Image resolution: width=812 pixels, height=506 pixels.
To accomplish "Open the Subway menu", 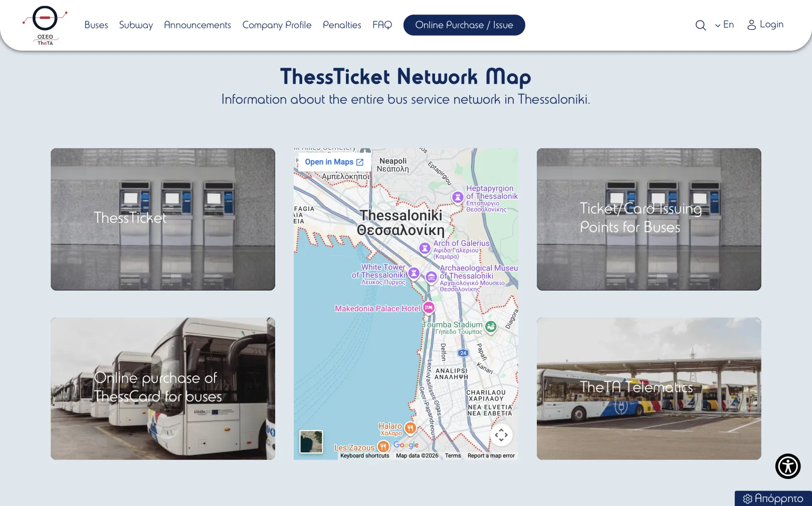I will 136,25.
